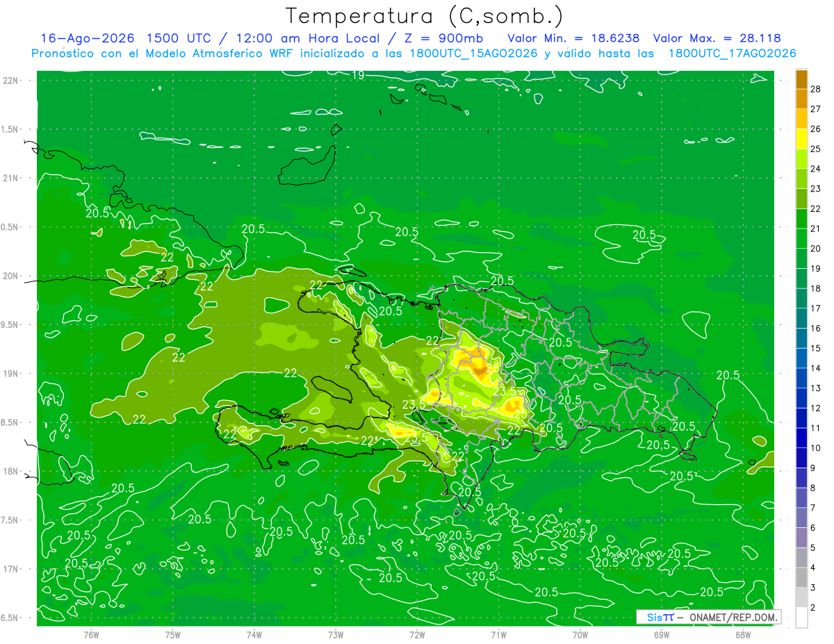834x644 pixels.
Task: Click the green legend swatch between 20 and 21
Action: (801, 238)
